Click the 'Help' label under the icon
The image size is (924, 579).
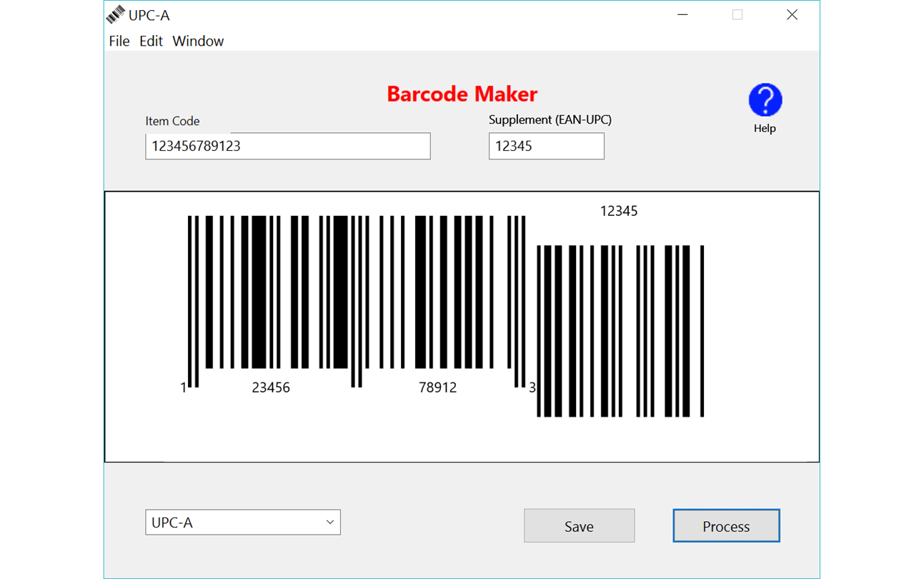click(765, 129)
